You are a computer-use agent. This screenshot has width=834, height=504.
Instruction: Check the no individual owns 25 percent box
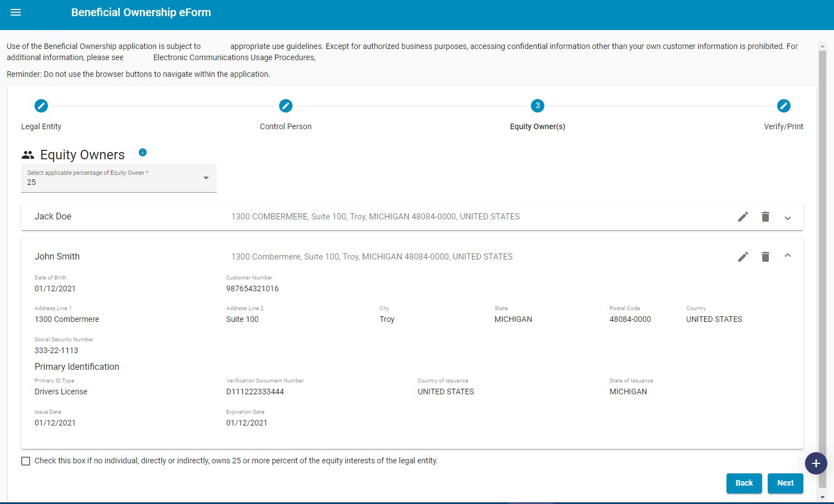[26, 461]
